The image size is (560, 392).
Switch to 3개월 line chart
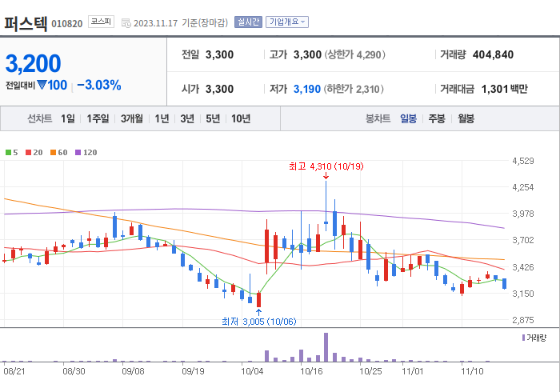tap(132, 118)
